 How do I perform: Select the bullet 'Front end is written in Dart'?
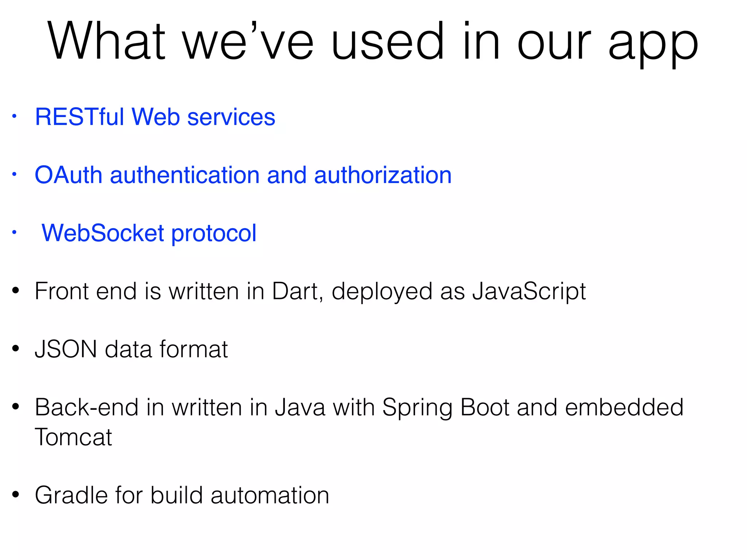310,291
